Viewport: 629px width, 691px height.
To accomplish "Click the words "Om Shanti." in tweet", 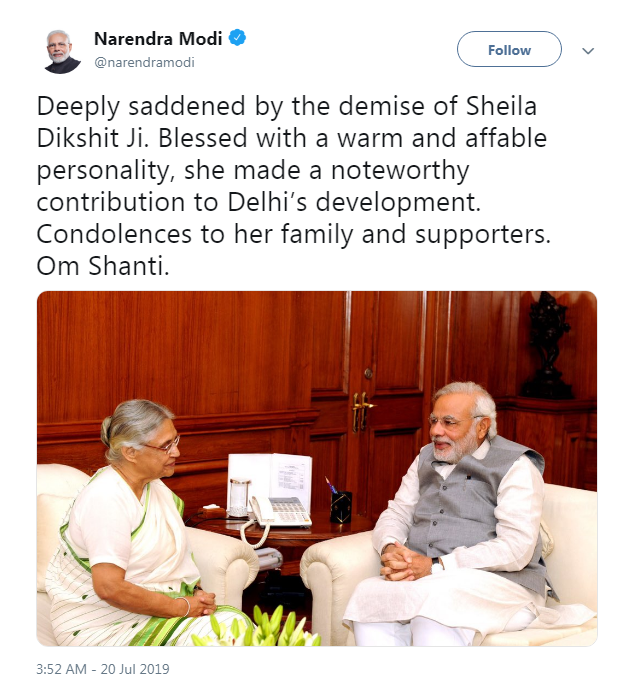I will 103,266.
